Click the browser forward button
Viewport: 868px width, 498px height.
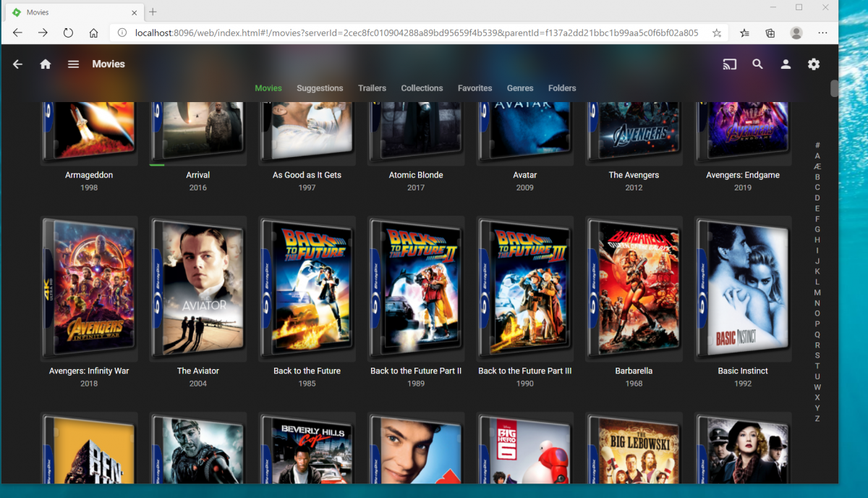(x=43, y=33)
